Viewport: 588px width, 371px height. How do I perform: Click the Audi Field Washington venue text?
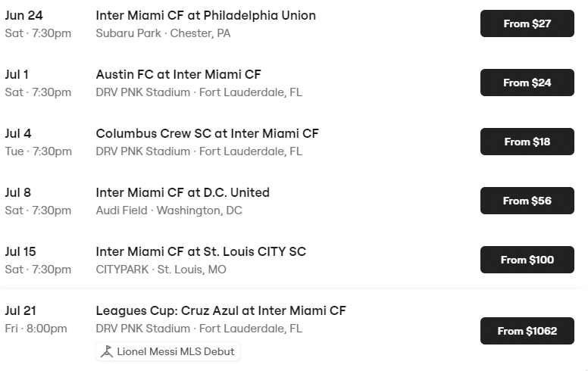point(168,210)
